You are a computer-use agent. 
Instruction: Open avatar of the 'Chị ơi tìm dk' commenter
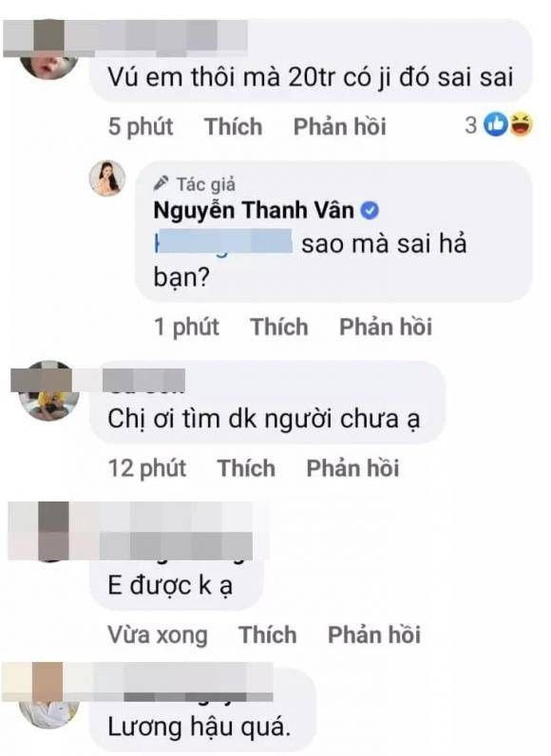tap(48, 390)
